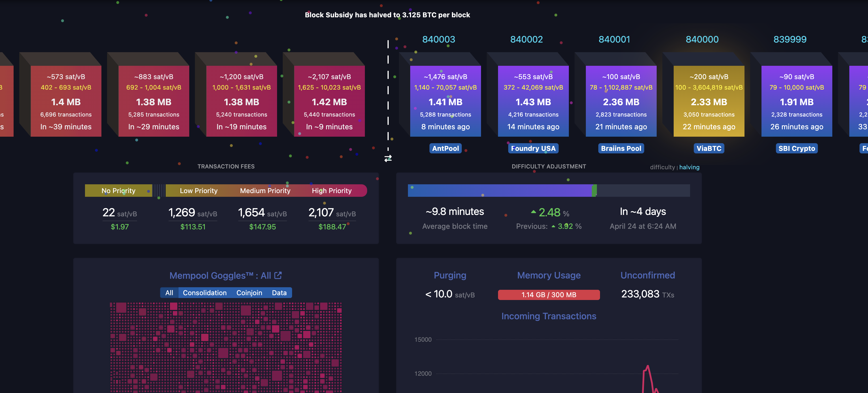Select the Coinjoin goggles filter
Viewport: 868px width, 393px height.
[x=249, y=293]
